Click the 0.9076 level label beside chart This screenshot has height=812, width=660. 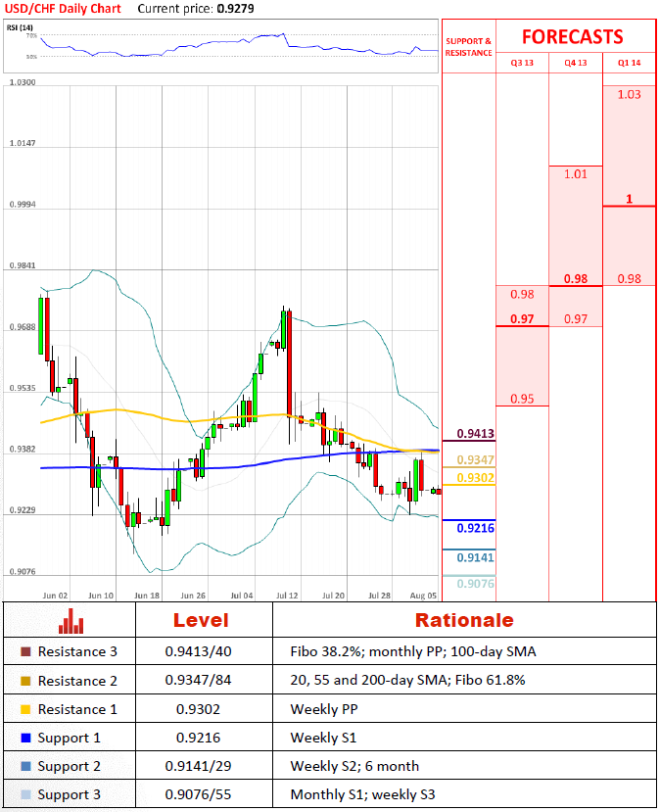pos(475,584)
